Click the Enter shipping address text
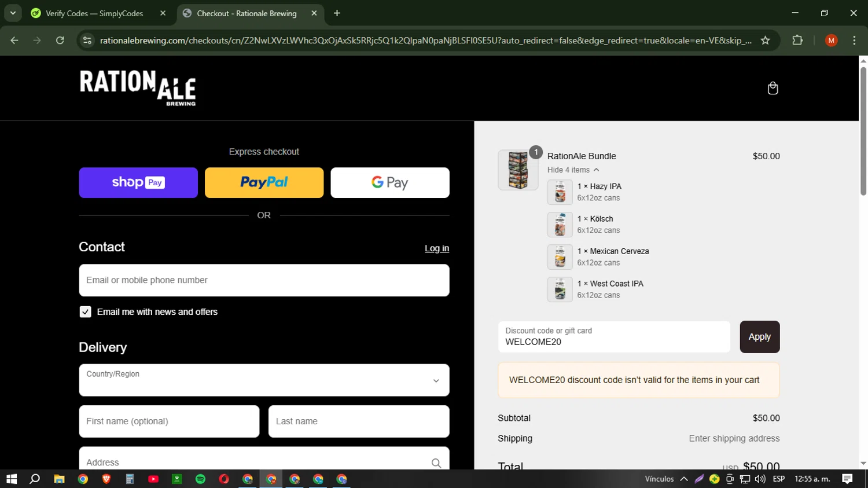The width and height of the screenshot is (868, 488). click(734, 439)
